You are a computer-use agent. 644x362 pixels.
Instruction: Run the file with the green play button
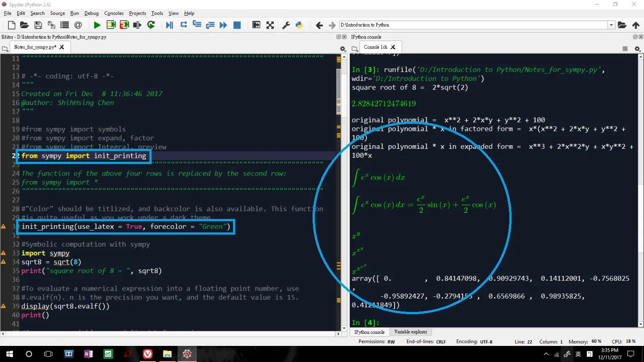(x=97, y=25)
